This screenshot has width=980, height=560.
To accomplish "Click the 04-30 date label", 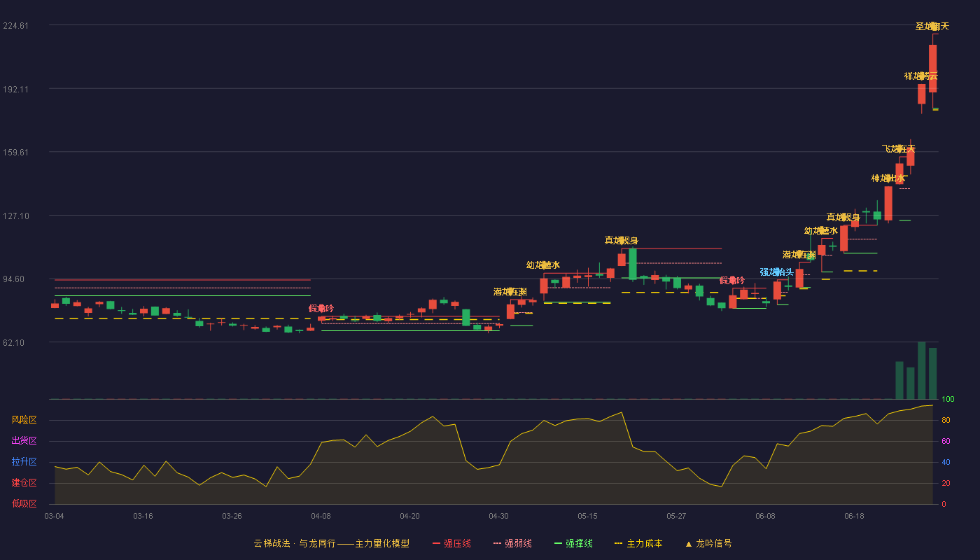I will 498,516.
